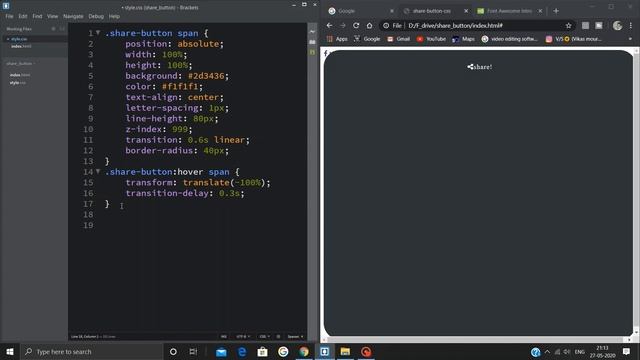Click the #f1f1f1 color value
This screenshot has width=640, height=360.
coord(180,87)
